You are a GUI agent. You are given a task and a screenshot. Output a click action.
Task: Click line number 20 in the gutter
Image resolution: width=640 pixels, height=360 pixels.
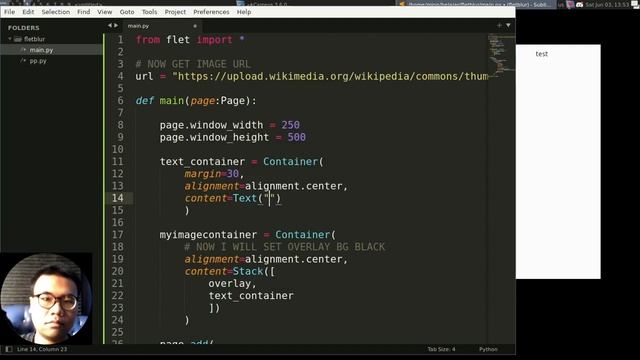118,271
